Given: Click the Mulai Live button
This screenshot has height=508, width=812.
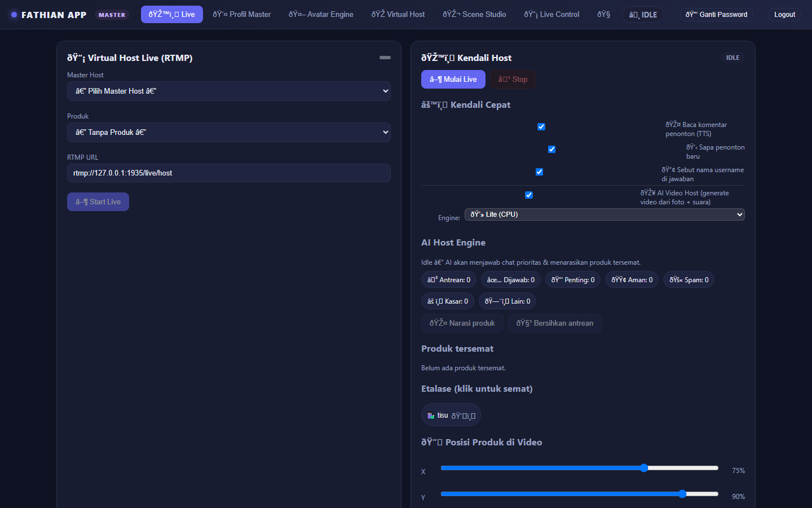Looking at the screenshot, I should pyautogui.click(x=453, y=80).
